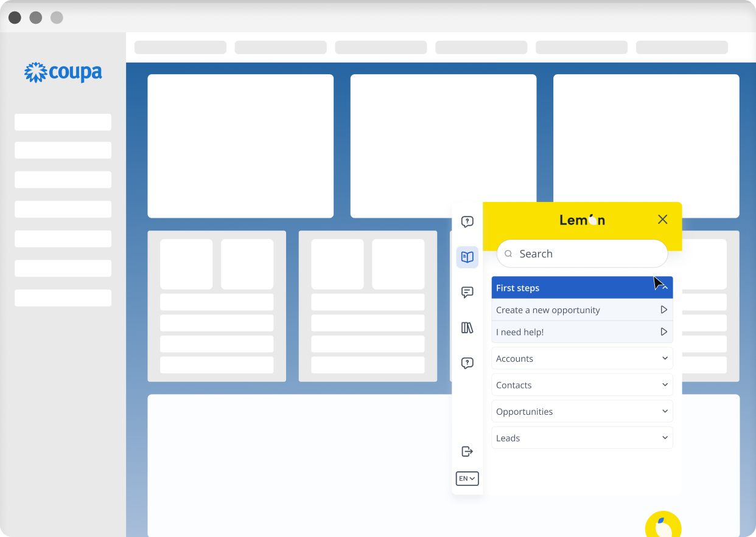Play the I need help! guide
The image size is (756, 537).
[x=664, y=331]
